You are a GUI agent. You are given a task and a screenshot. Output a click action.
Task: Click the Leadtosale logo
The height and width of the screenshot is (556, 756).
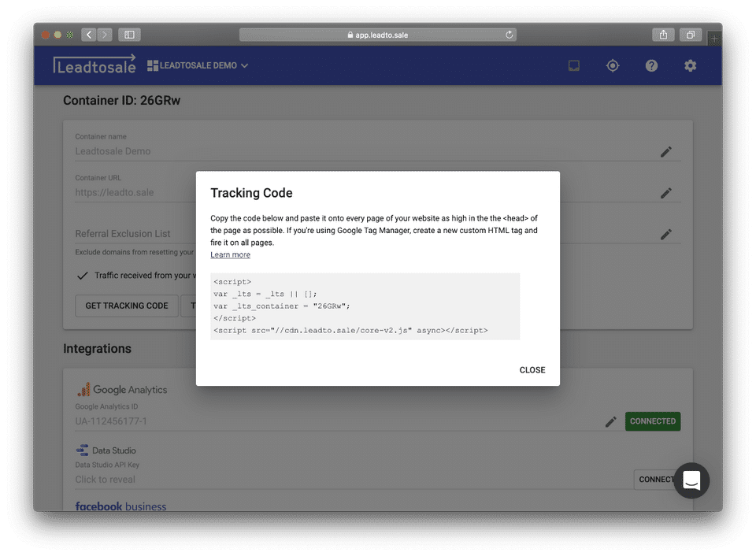(x=94, y=65)
